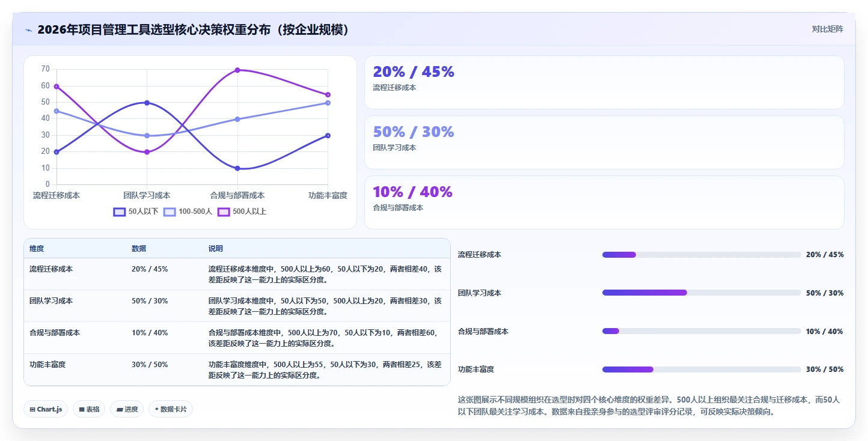Click the 合规与部署成本 progress bar
Image resolution: width=868 pixels, height=441 pixels.
(701, 331)
